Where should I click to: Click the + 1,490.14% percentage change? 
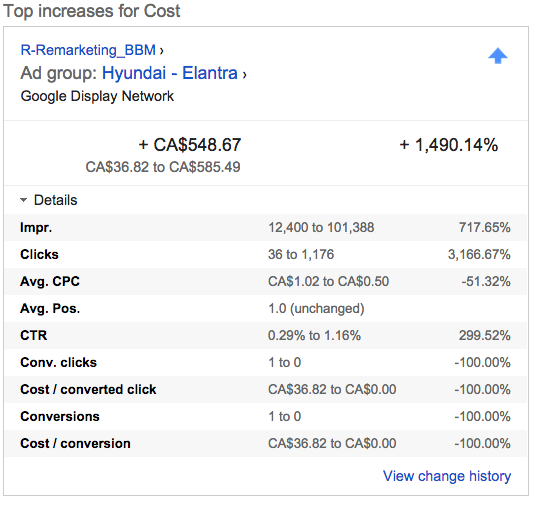point(448,145)
